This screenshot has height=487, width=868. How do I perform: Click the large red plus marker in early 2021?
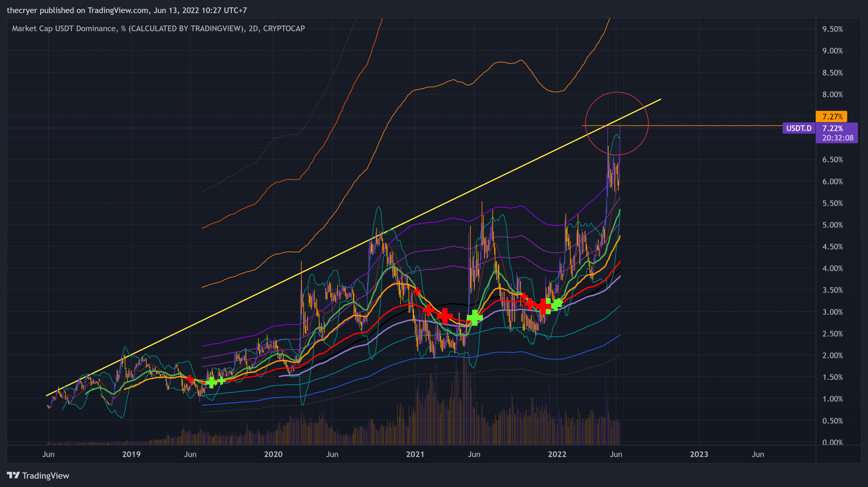(445, 316)
